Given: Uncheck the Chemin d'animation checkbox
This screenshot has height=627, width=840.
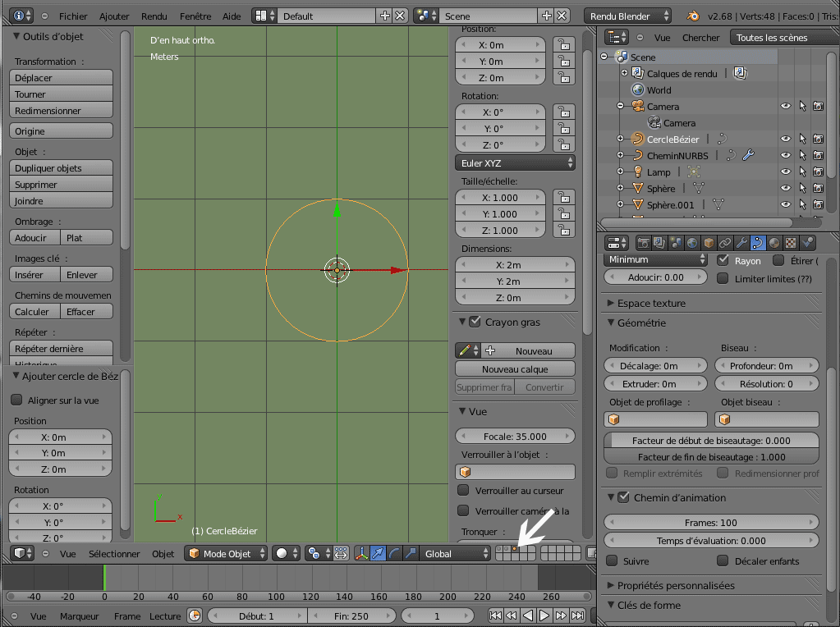Looking at the screenshot, I should tap(623, 497).
